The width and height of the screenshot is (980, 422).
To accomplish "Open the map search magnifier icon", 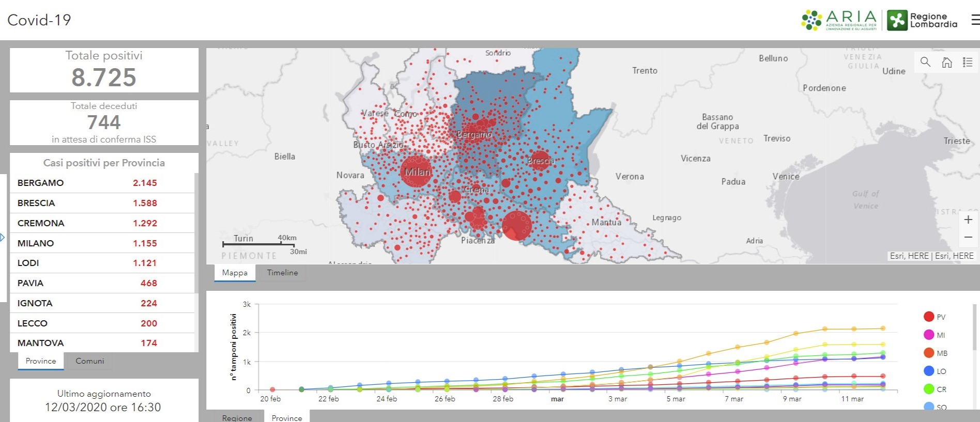I will pyautogui.click(x=925, y=62).
